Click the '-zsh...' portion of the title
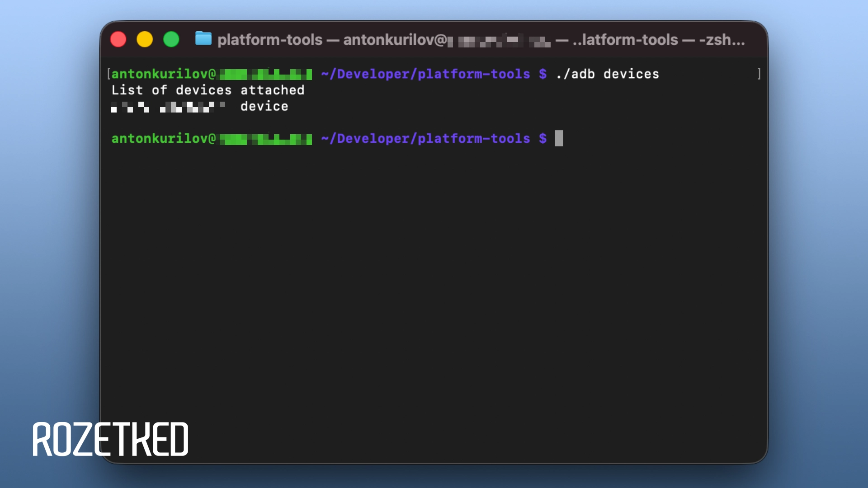868x488 pixels. [722, 40]
